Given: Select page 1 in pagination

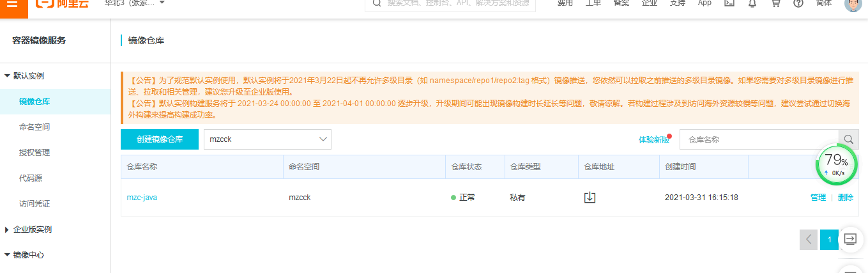Looking at the screenshot, I should 829,240.
